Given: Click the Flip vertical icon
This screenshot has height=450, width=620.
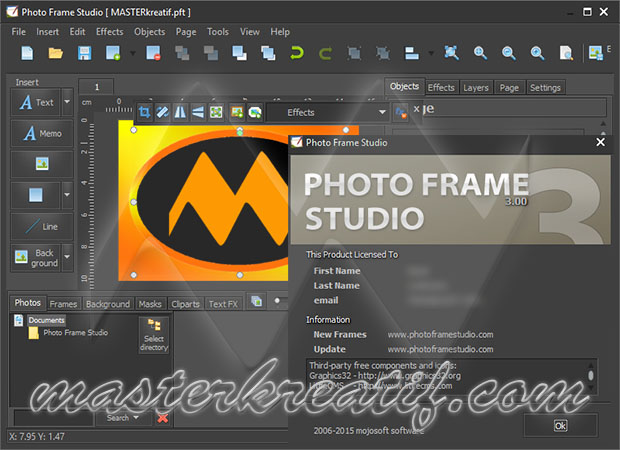Looking at the screenshot, I should point(198,113).
